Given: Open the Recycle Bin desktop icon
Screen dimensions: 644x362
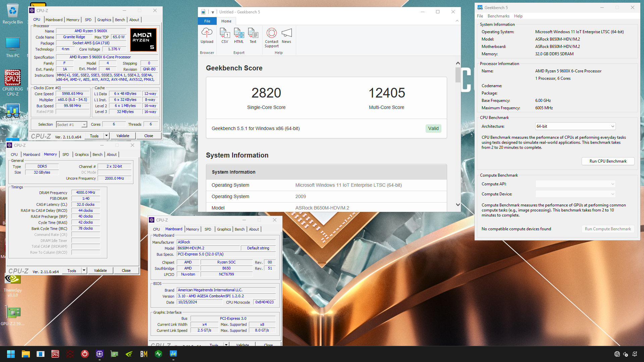Looking at the screenshot, I should (x=13, y=14).
